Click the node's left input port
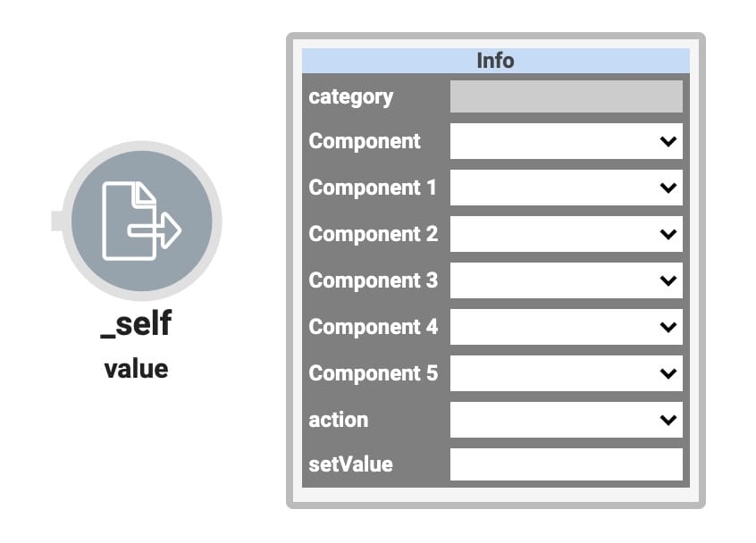 pyautogui.click(x=57, y=221)
